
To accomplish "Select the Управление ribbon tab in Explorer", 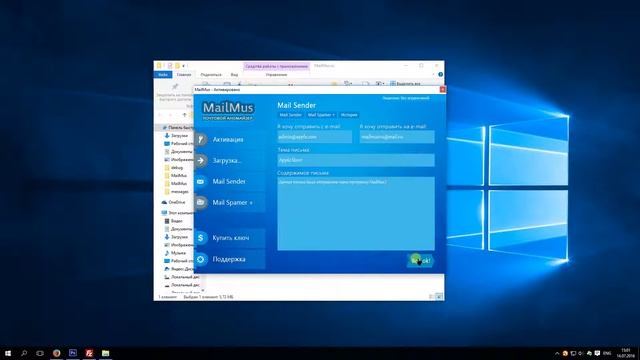I will (276, 75).
